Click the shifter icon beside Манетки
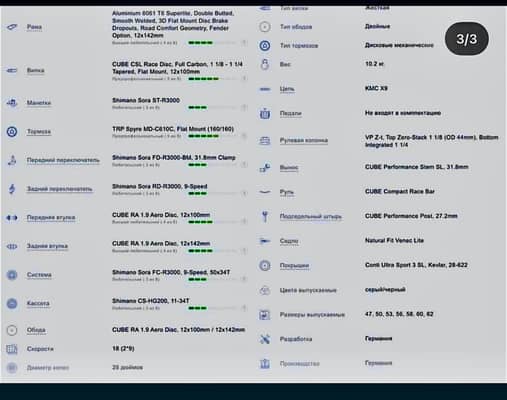 pyautogui.click(x=12, y=103)
